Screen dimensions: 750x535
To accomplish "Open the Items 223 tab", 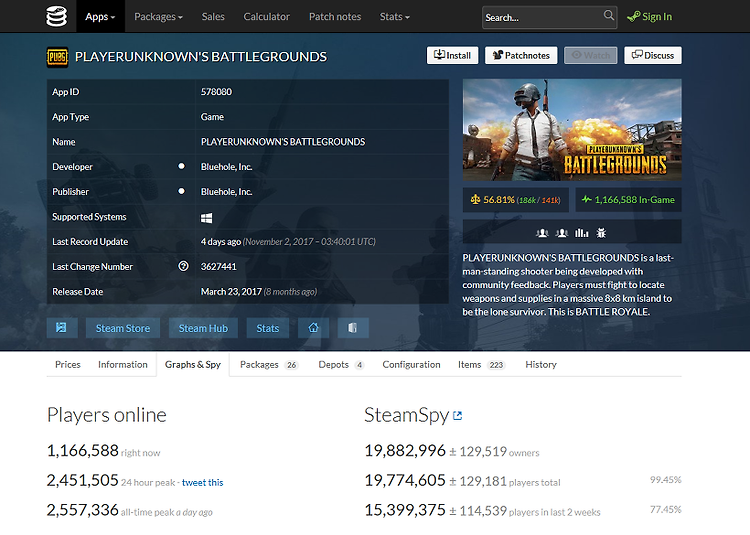I will 481,364.
